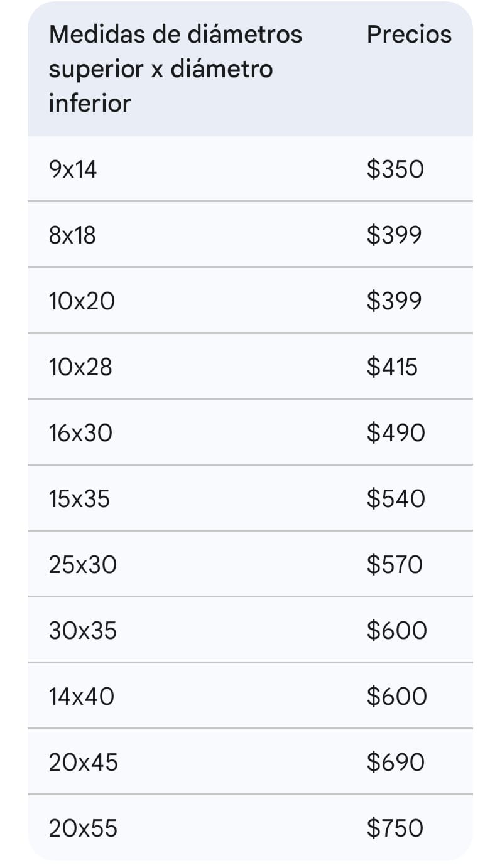Select the 20x45 measurement cell

pyautogui.click(x=83, y=763)
